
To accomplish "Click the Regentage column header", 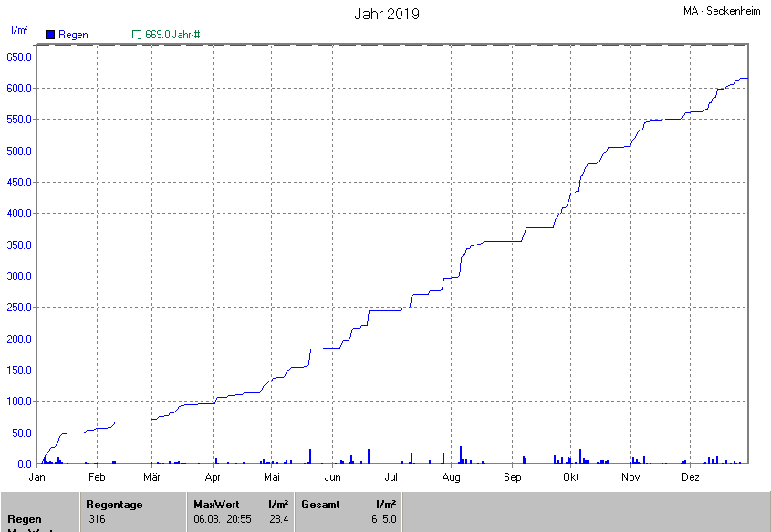I will 114,505.
